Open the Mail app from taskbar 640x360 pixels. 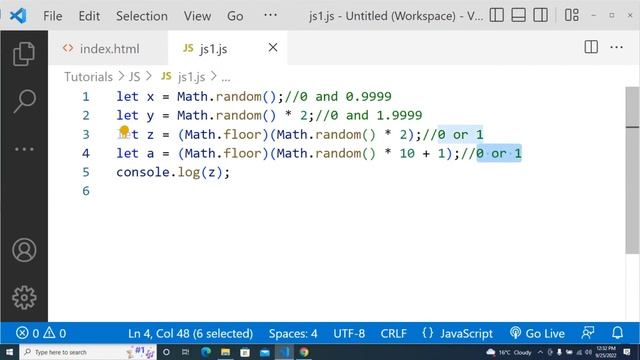[x=264, y=352]
